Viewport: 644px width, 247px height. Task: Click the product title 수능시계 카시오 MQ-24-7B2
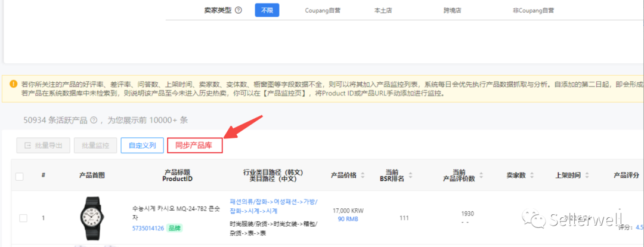[176, 213]
